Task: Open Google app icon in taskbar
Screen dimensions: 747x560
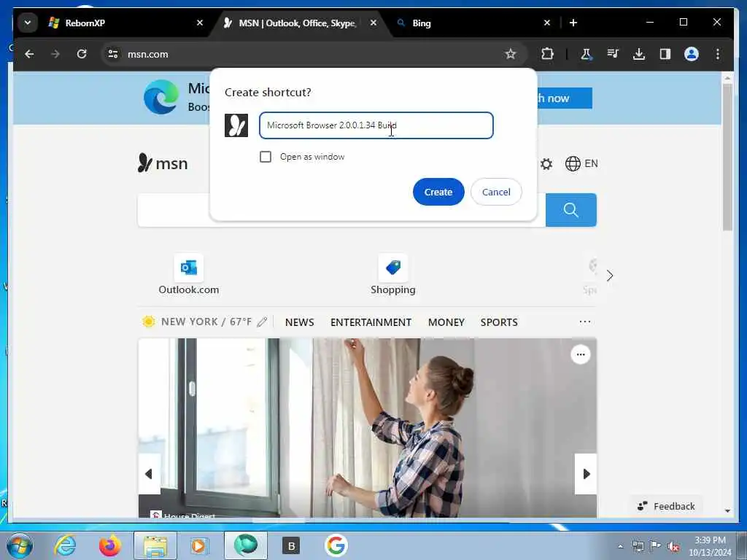Action: coord(336,545)
